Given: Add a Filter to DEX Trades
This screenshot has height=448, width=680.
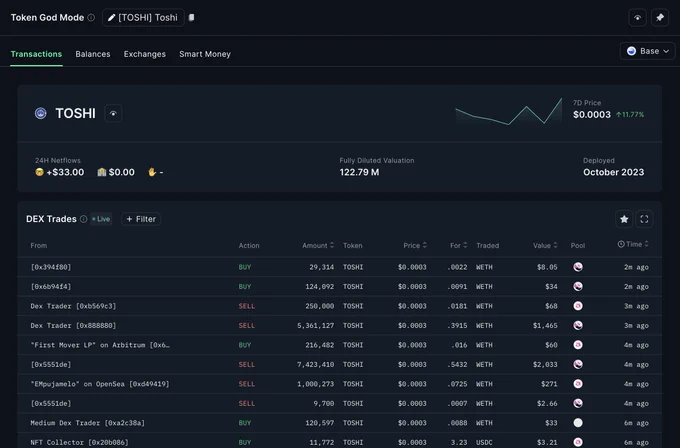Looking at the screenshot, I should (x=141, y=219).
